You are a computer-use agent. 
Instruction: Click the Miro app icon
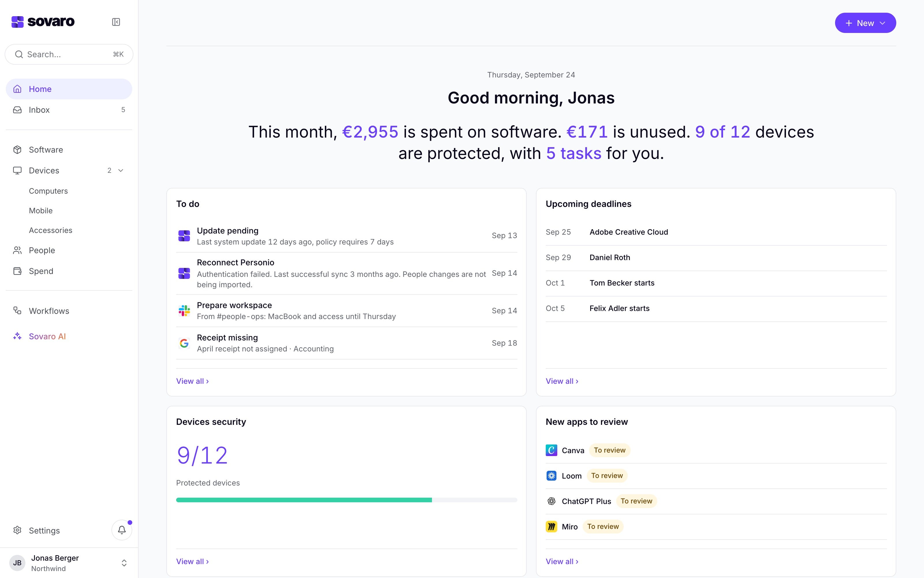coord(551,527)
